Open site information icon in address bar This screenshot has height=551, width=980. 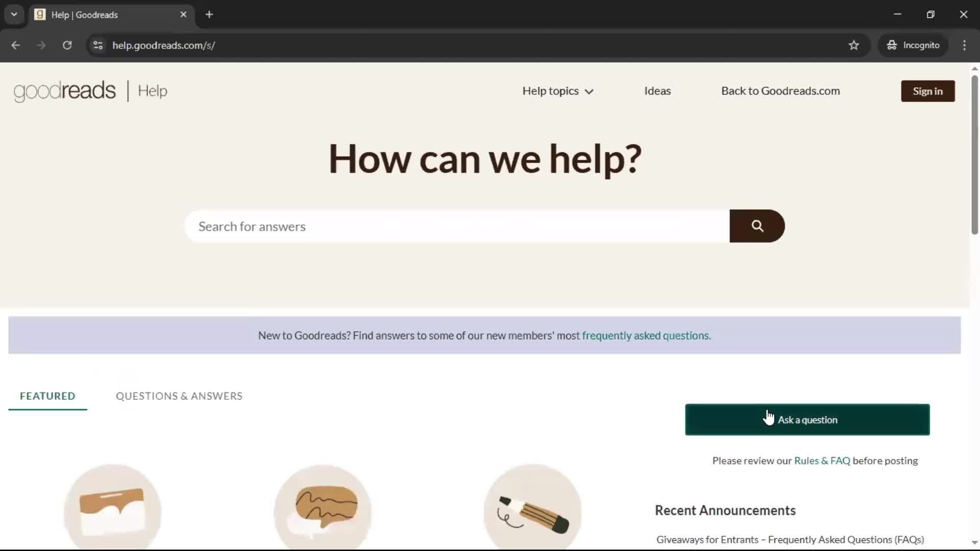click(98, 45)
